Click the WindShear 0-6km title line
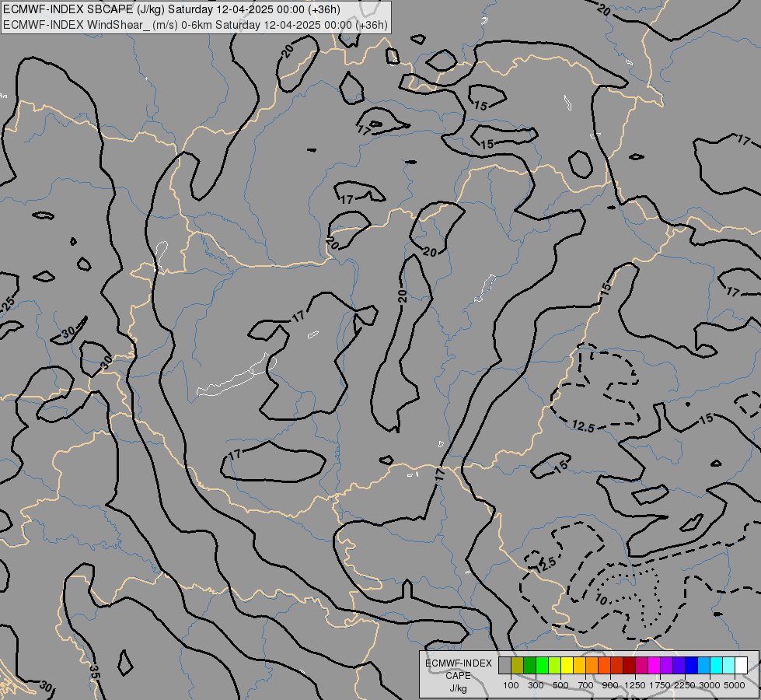The height and width of the screenshot is (700, 761). (196, 25)
